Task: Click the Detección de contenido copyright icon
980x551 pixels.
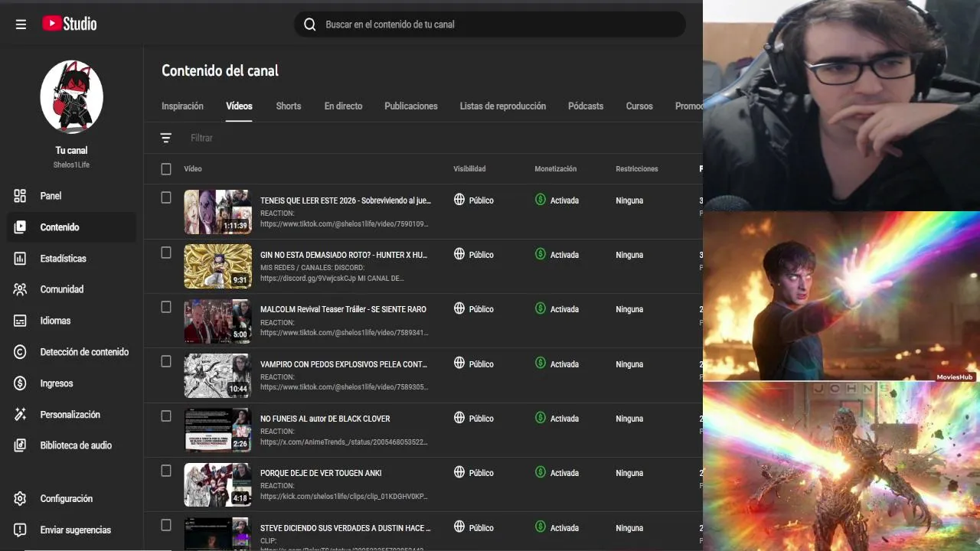Action: click(20, 352)
